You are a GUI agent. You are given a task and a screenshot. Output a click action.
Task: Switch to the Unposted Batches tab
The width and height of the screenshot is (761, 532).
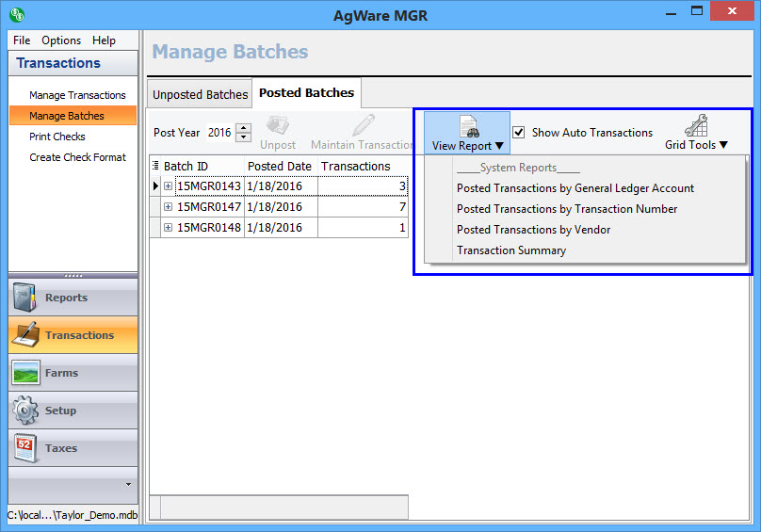click(x=200, y=94)
